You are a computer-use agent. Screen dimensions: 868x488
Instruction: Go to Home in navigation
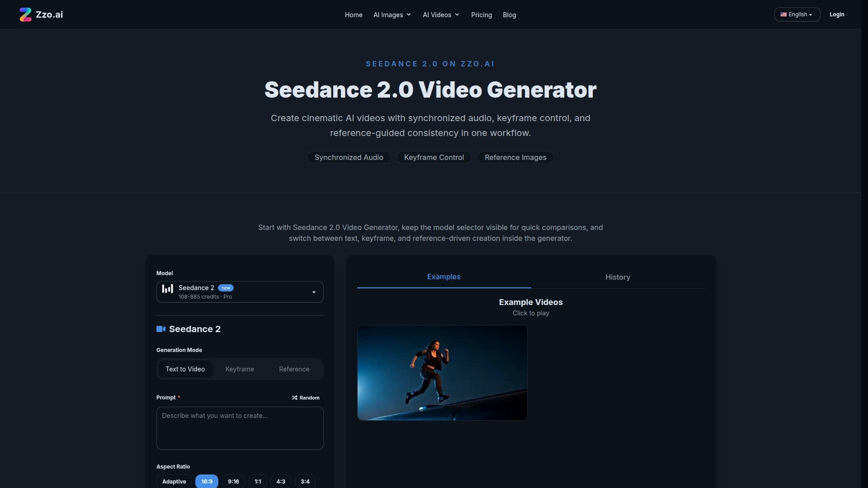(354, 15)
